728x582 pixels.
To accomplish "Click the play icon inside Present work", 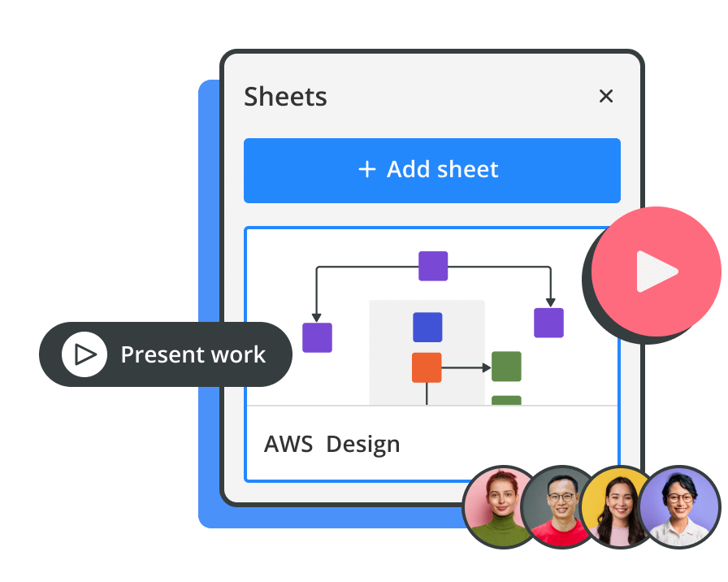I will [x=84, y=354].
